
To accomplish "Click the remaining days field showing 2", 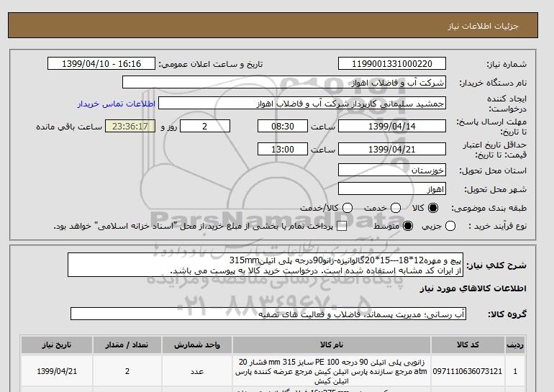I will [x=205, y=126].
